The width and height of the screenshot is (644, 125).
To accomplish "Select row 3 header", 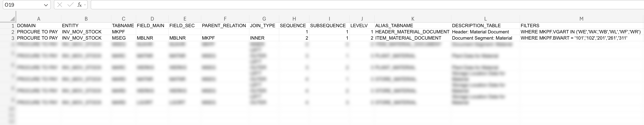I will (12, 38).
